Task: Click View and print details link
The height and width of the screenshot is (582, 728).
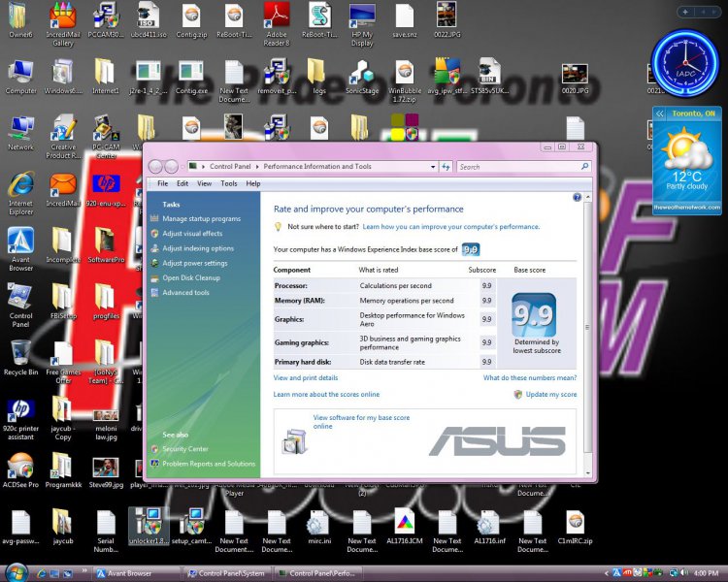Action: click(x=306, y=377)
